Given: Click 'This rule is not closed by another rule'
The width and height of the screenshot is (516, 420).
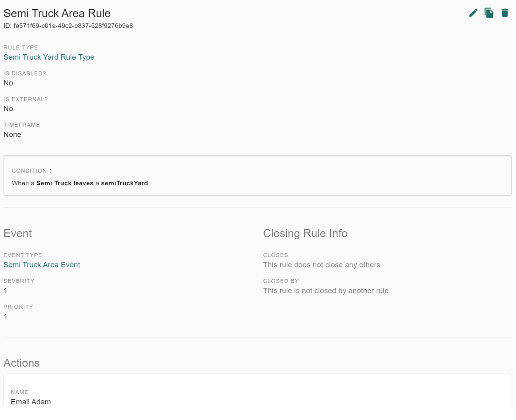Looking at the screenshot, I should [x=325, y=290].
